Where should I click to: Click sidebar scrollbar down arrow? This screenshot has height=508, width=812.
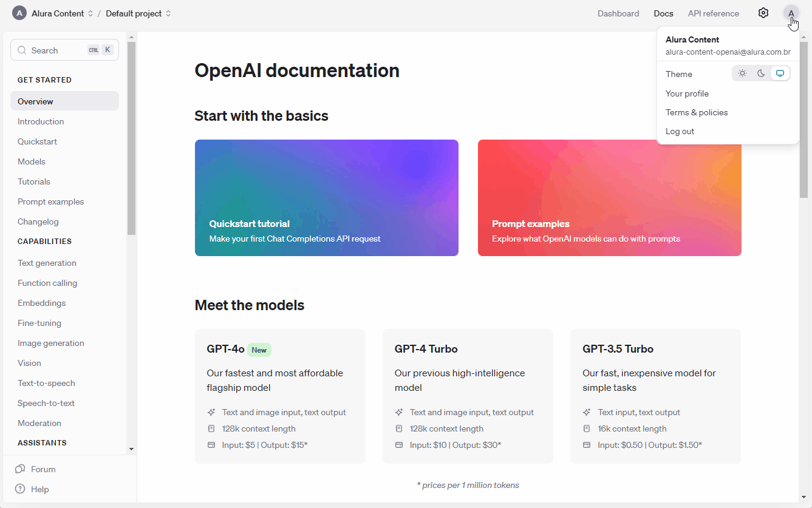pyautogui.click(x=131, y=449)
